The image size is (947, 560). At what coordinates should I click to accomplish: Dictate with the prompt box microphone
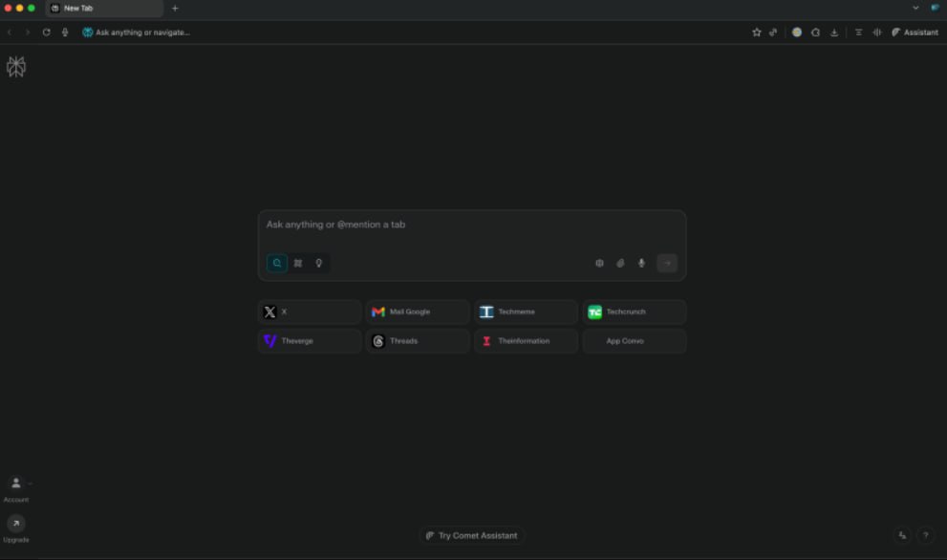[641, 263]
